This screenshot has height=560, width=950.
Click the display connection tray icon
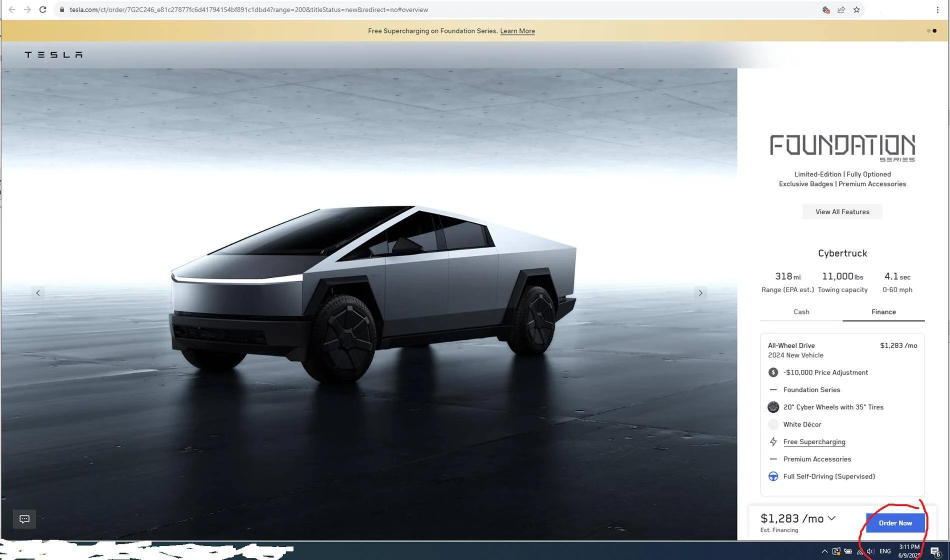836,551
